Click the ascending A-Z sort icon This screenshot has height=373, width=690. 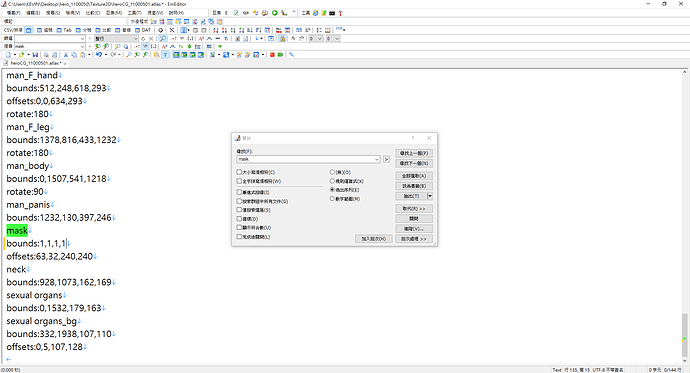point(216,30)
